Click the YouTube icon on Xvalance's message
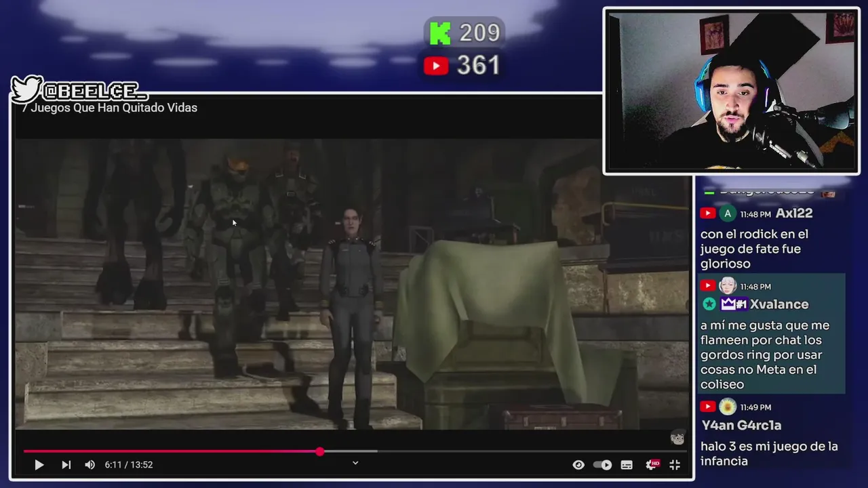Image resolution: width=868 pixels, height=488 pixels. (x=707, y=286)
